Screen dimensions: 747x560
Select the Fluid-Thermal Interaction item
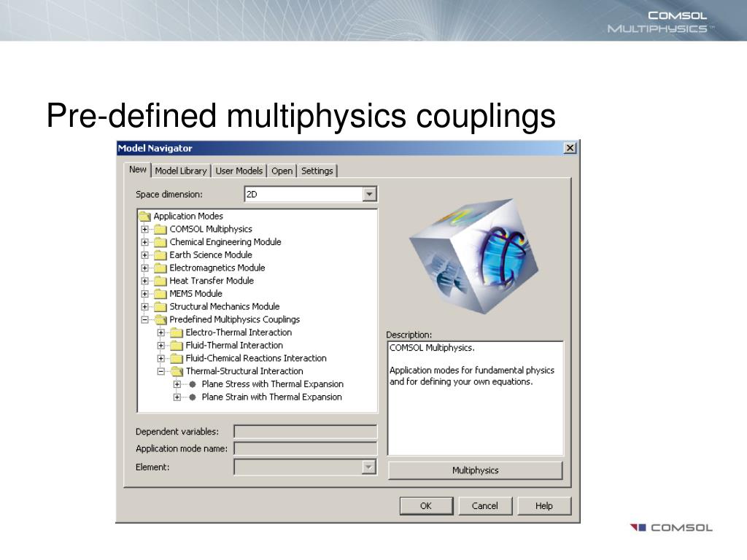click(x=234, y=345)
